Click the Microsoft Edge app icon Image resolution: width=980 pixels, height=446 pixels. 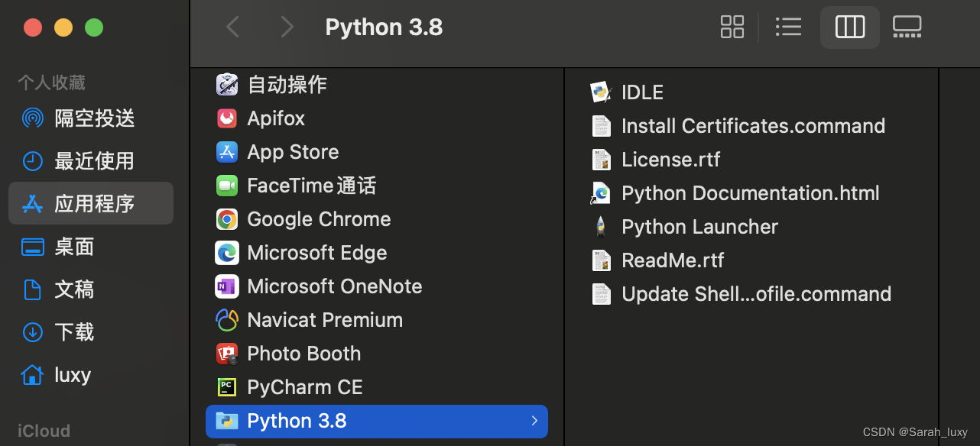point(227,253)
